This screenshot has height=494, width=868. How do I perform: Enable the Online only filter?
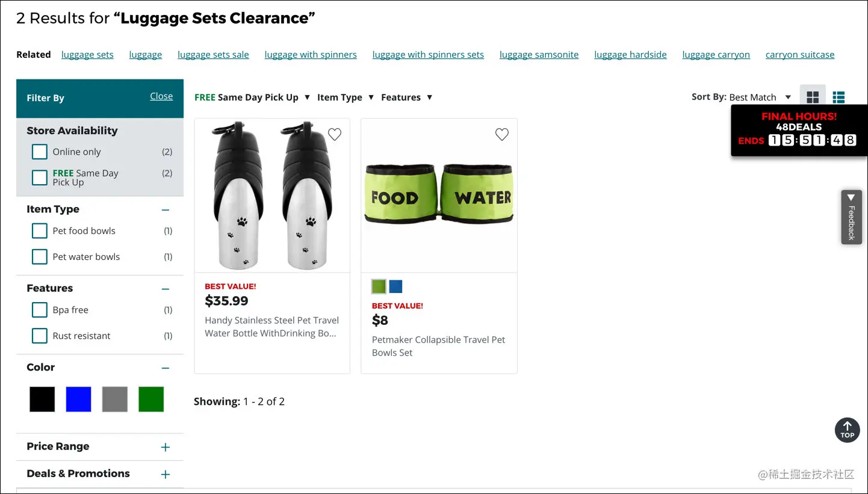pyautogui.click(x=39, y=152)
